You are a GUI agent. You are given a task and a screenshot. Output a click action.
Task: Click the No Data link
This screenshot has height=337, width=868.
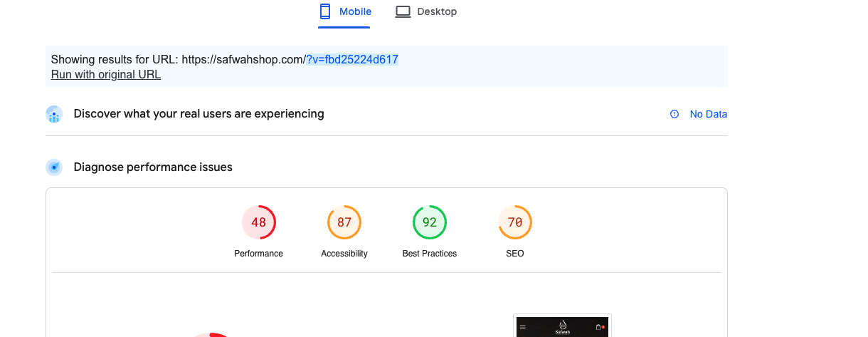click(x=708, y=114)
